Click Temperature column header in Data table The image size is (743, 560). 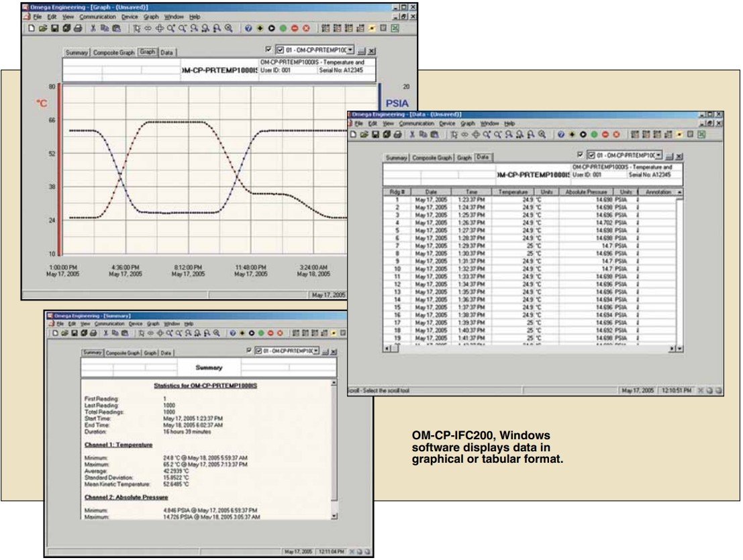click(513, 192)
